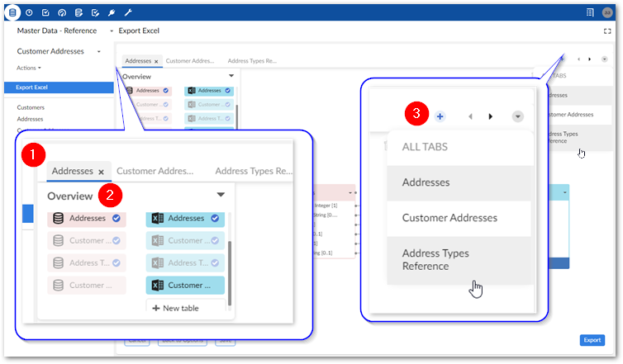Screen dimensions: 623x364
Task: Click the wrench tools icon in top bar
Action: (127, 12)
